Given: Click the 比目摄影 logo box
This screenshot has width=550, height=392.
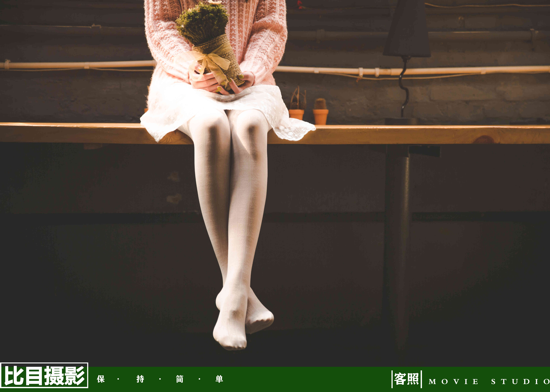Looking at the screenshot, I should 44,375.
